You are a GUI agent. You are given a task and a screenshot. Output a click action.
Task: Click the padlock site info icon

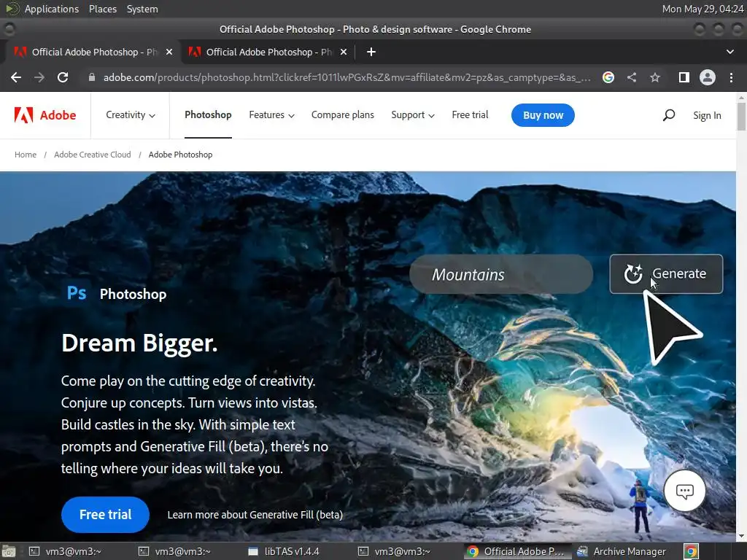click(91, 77)
